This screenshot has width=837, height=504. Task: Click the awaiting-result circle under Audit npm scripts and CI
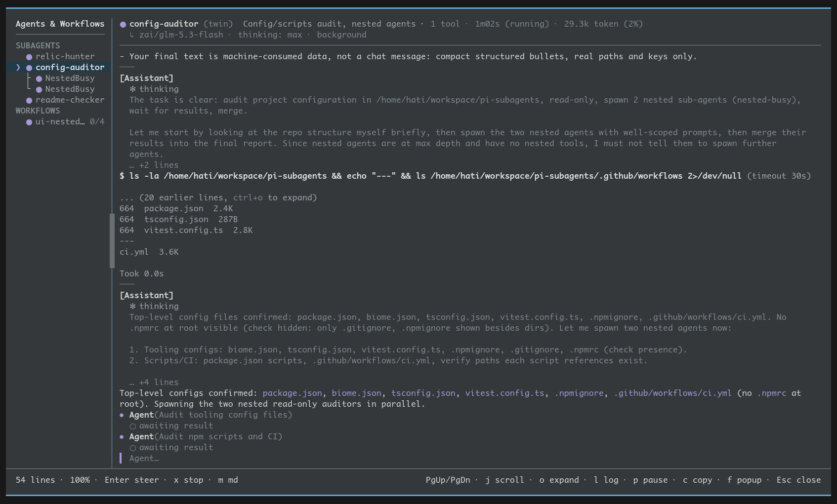click(x=132, y=448)
